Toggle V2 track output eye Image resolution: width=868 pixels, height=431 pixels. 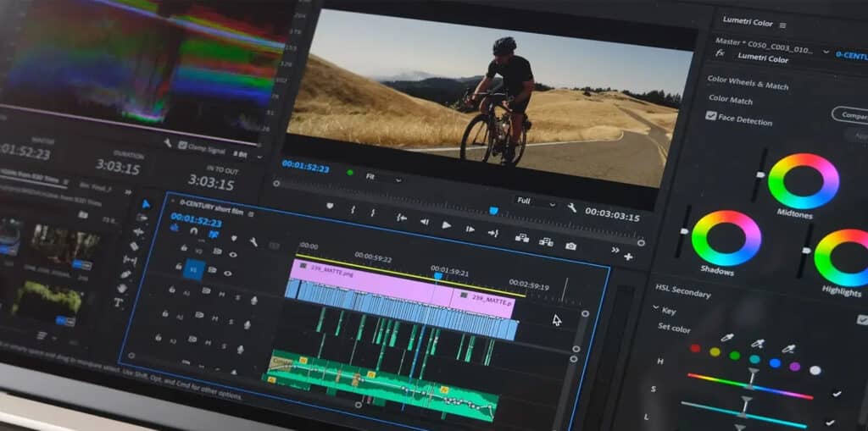tap(233, 255)
